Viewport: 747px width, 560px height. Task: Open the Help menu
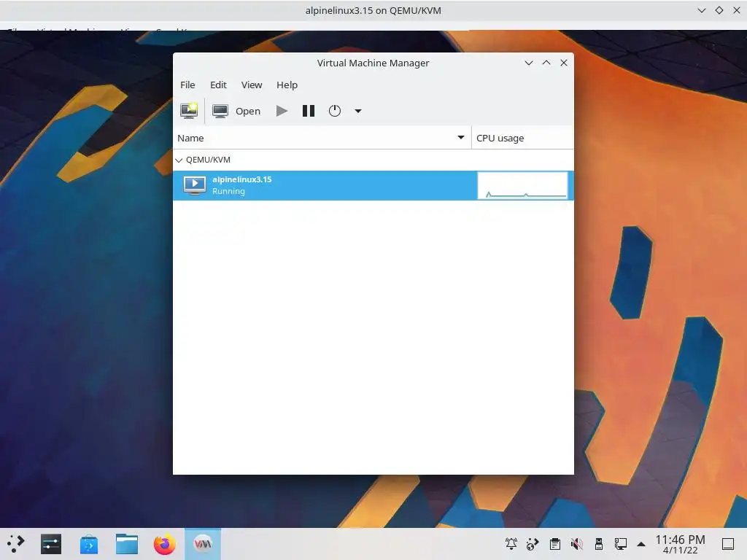coord(287,85)
